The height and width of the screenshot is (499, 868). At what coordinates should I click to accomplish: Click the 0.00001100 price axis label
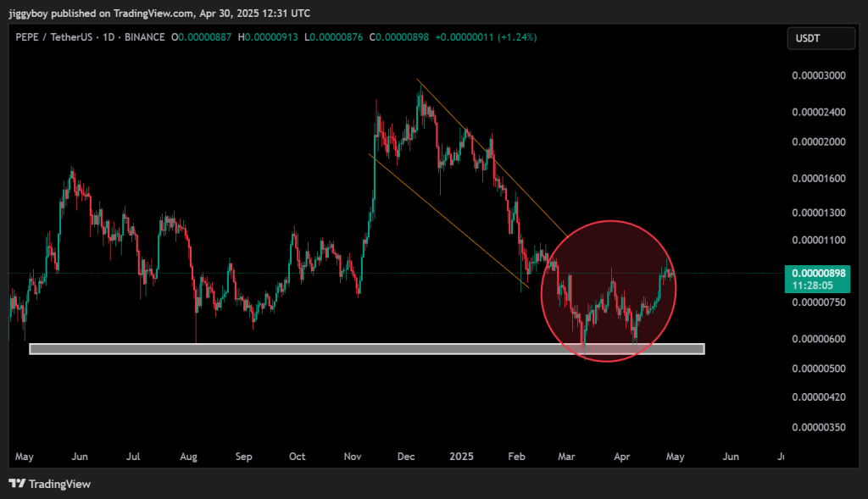pos(819,240)
